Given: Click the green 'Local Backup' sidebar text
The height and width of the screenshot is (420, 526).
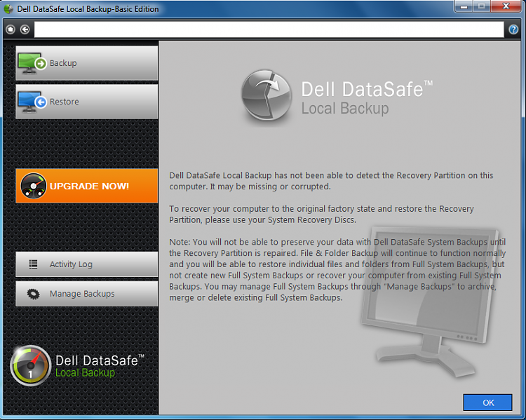Looking at the screenshot, I should 85,373.
